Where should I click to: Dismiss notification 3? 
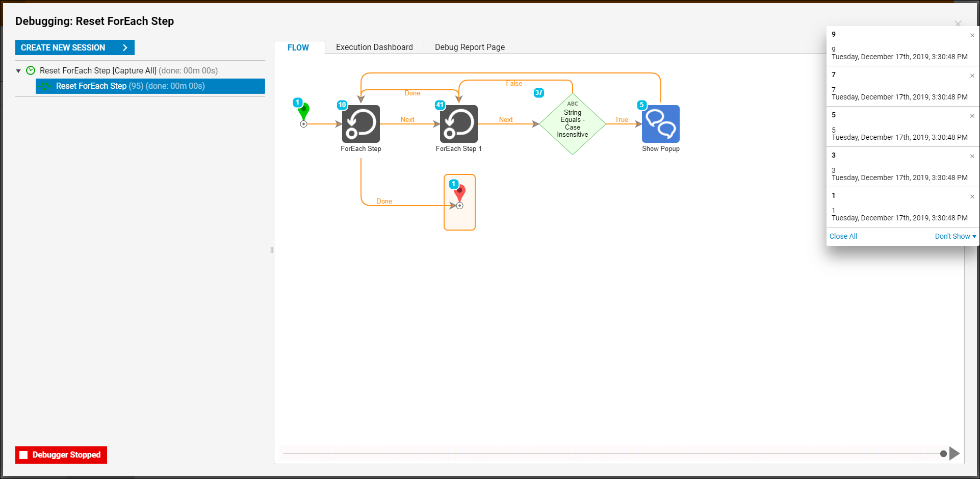coord(972,156)
